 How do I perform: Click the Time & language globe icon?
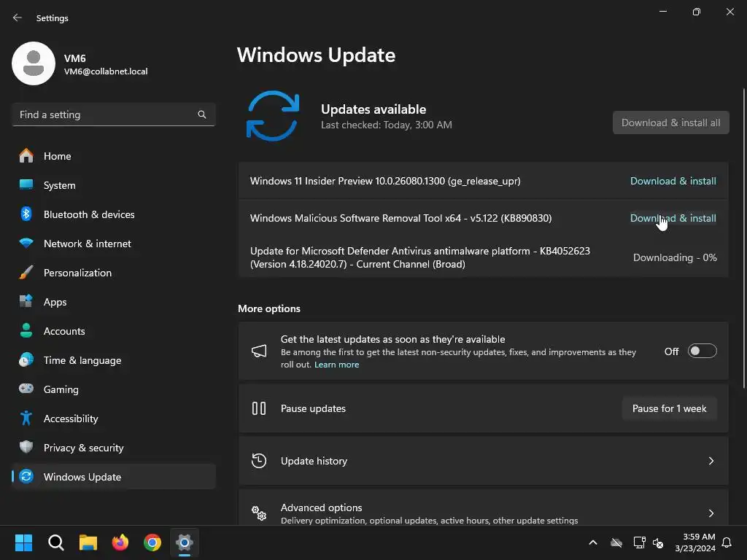point(26,359)
